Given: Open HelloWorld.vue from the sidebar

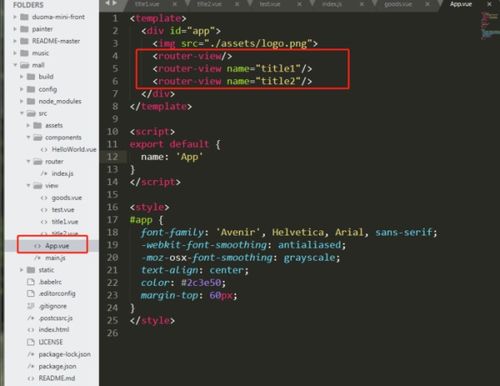Looking at the screenshot, I should (74, 149).
